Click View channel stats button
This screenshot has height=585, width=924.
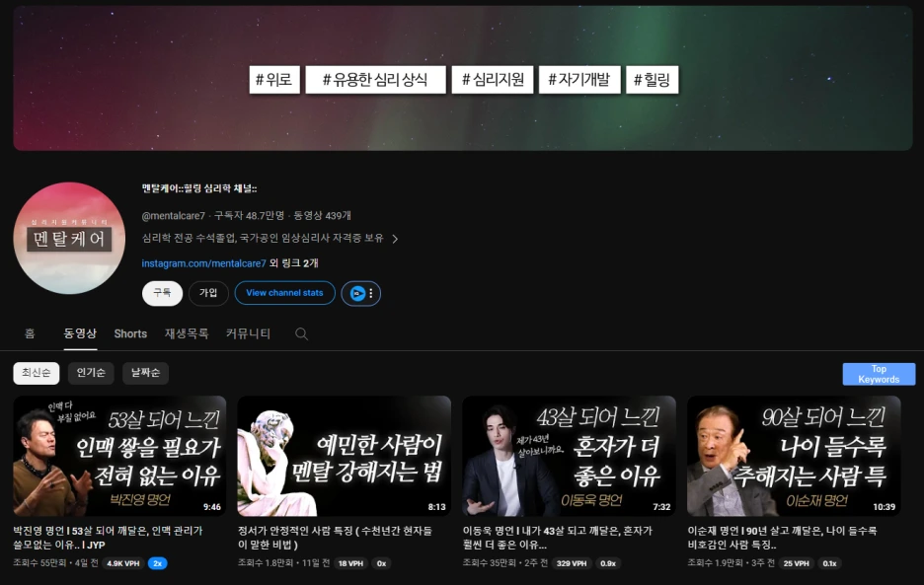(284, 293)
